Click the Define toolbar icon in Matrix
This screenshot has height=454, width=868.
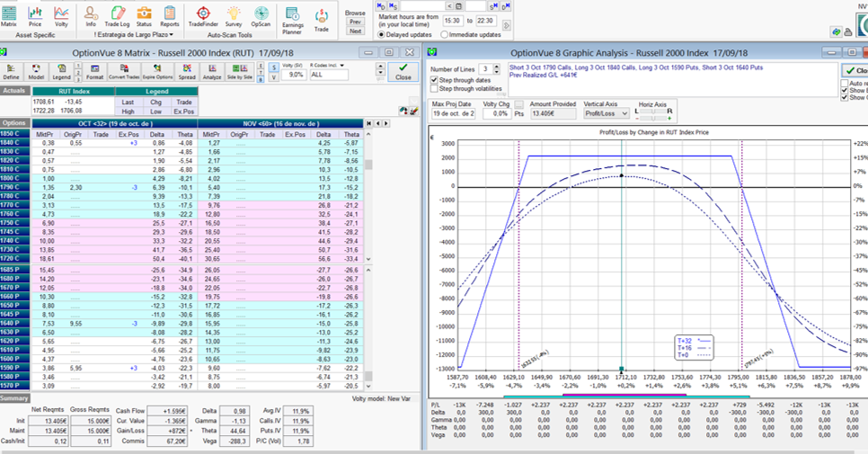pos(11,71)
